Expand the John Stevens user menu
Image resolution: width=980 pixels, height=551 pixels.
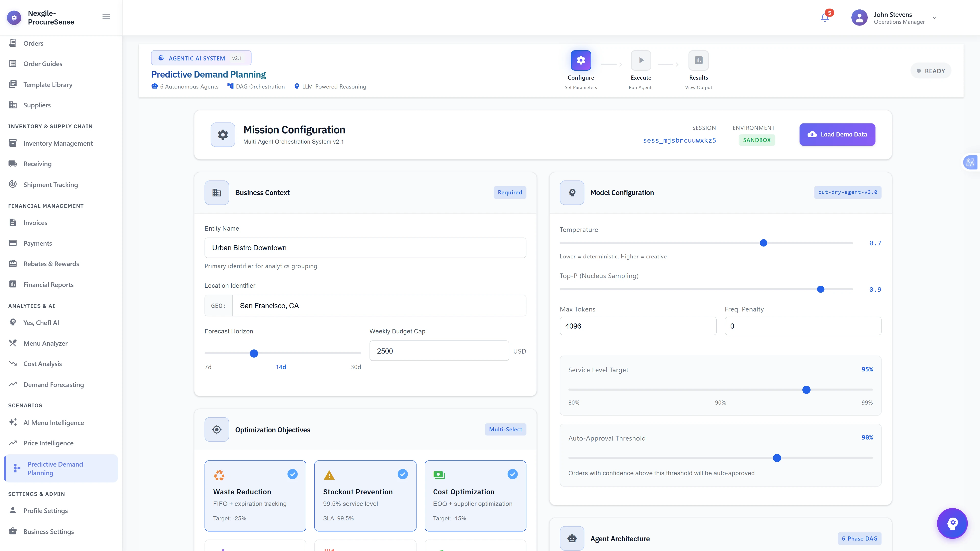point(894,18)
